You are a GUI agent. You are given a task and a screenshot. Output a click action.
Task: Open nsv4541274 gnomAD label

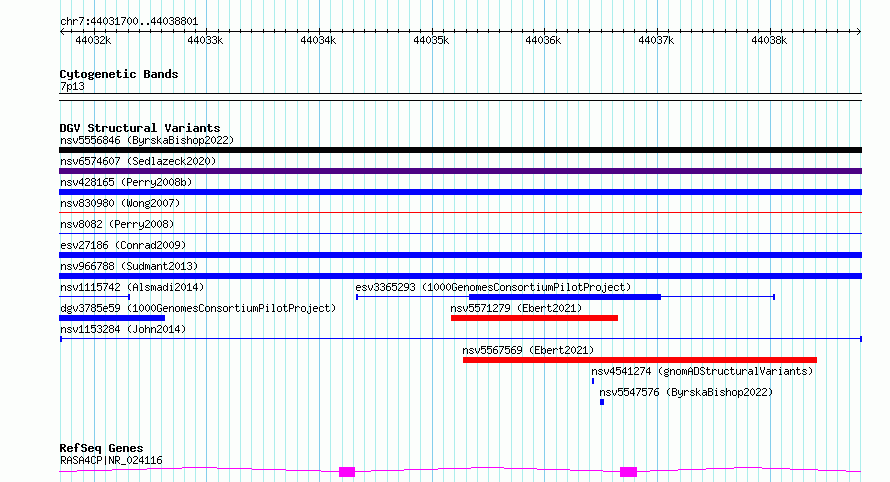702,371
